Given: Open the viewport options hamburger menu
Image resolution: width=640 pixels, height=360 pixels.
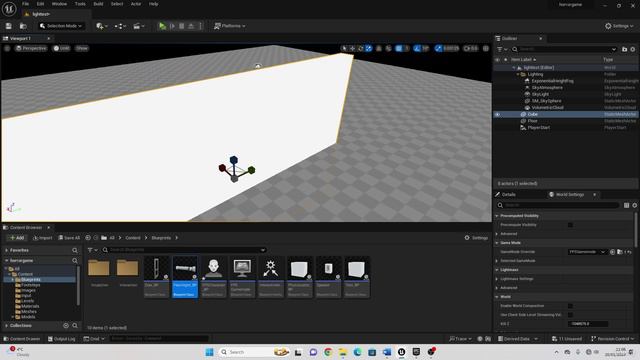Looking at the screenshot, I should (x=7, y=48).
